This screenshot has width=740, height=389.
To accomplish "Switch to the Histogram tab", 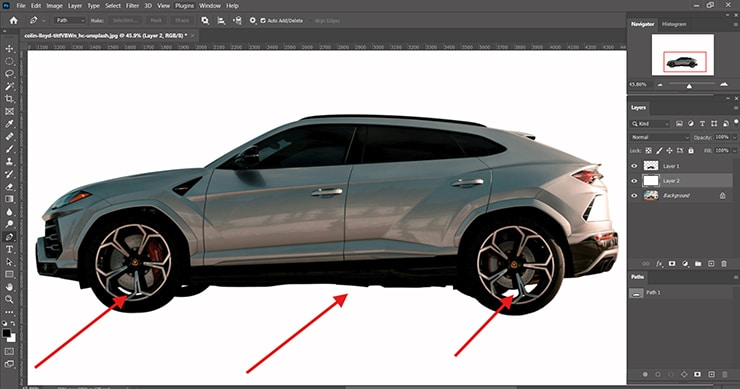I will pos(674,24).
